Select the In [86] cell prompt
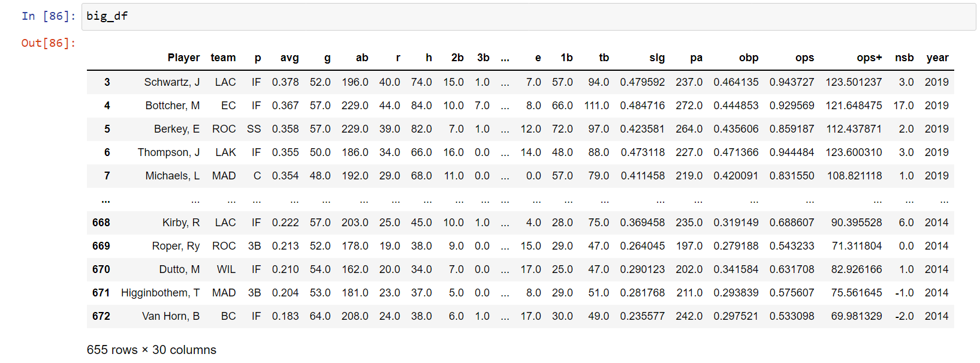The height and width of the screenshot is (363, 980). click(x=49, y=16)
